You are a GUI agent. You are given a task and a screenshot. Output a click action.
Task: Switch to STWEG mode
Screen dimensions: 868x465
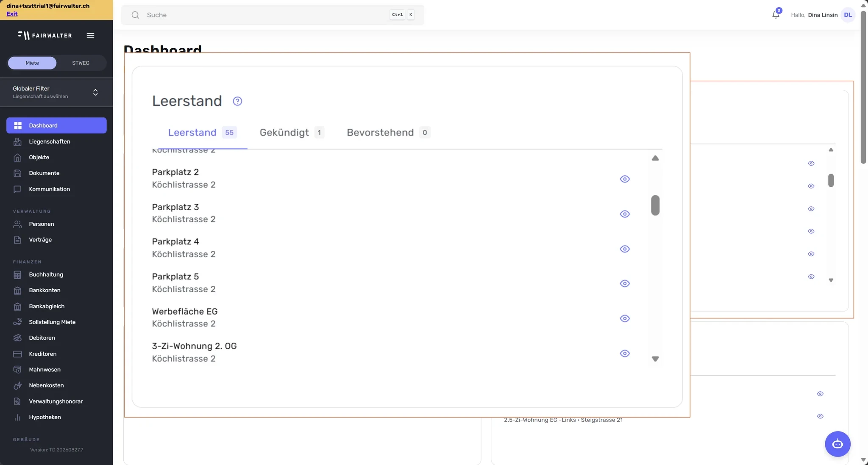81,63
